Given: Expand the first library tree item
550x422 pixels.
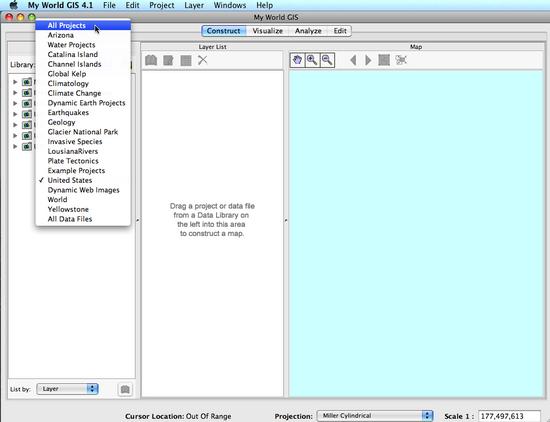Looking at the screenshot, I should [15, 82].
